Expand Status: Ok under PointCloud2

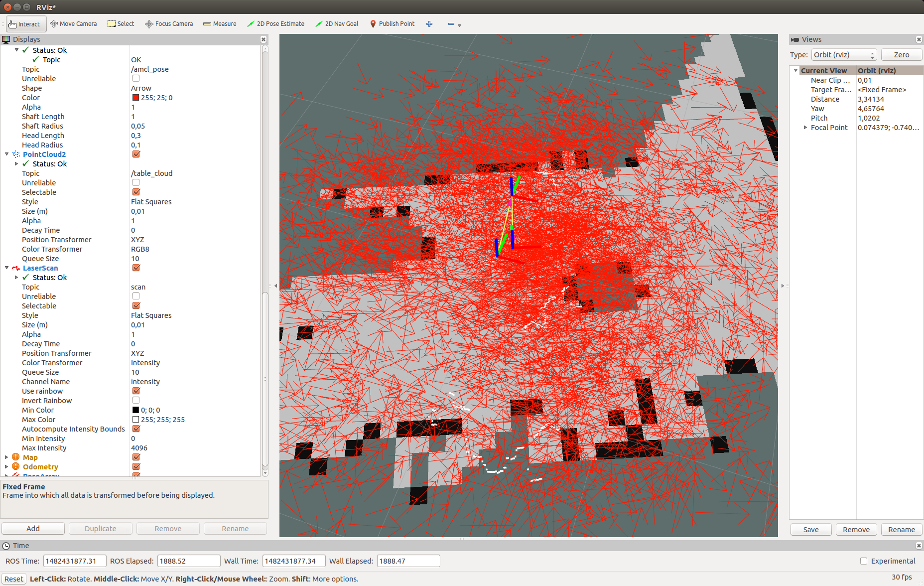pos(16,164)
